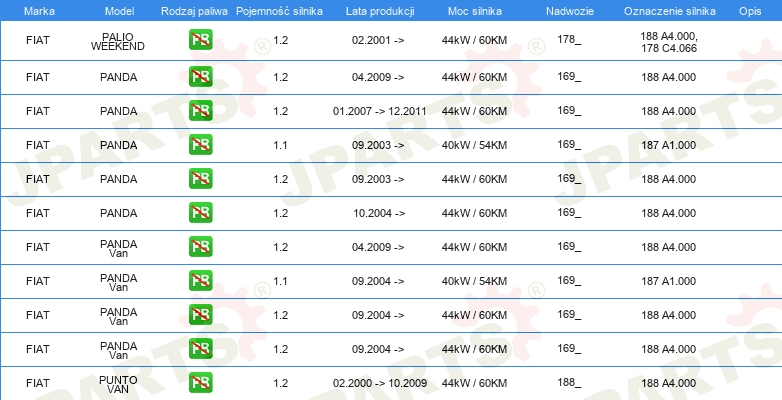This screenshot has height=400, width=782.
Task: Click the date 10.2004 -> cell
Action: (x=380, y=213)
